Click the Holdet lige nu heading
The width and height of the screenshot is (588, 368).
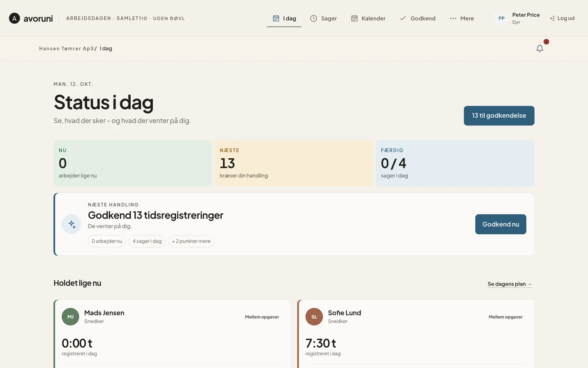77,283
